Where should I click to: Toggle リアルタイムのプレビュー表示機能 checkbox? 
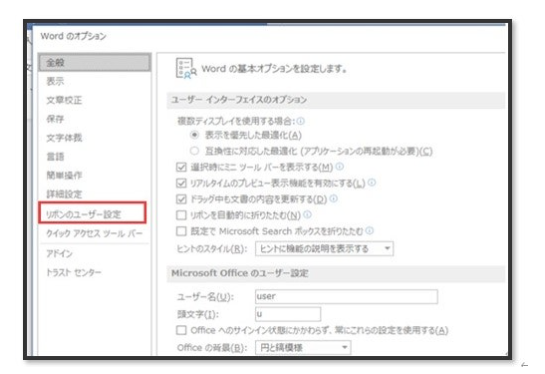[181, 183]
